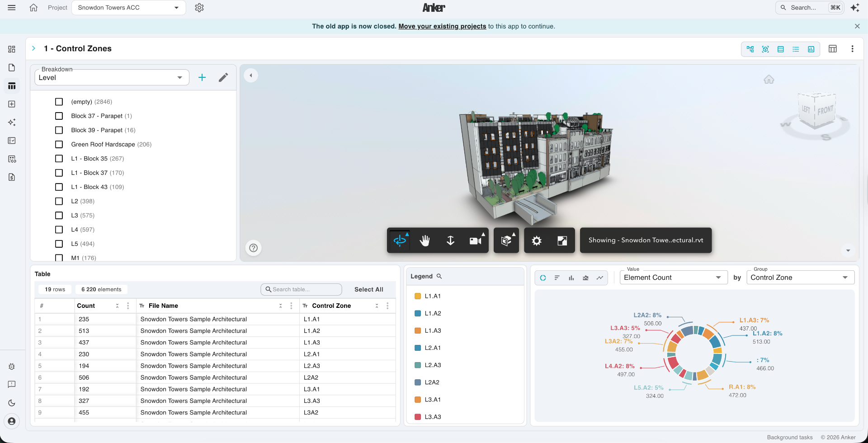Open the three-dot more menu in header

(x=852, y=49)
